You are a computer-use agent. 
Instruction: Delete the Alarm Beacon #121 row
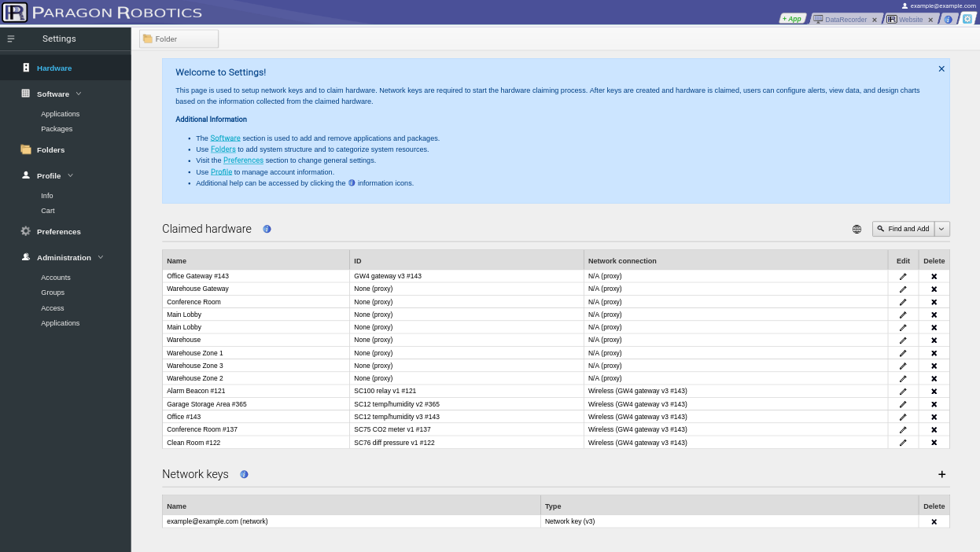tap(934, 392)
